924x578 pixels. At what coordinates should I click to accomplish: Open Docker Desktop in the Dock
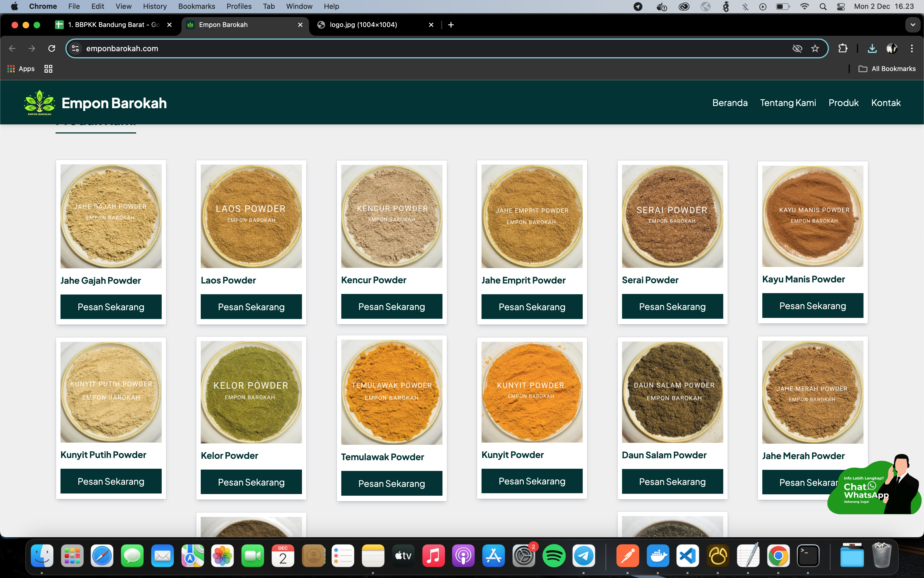658,555
